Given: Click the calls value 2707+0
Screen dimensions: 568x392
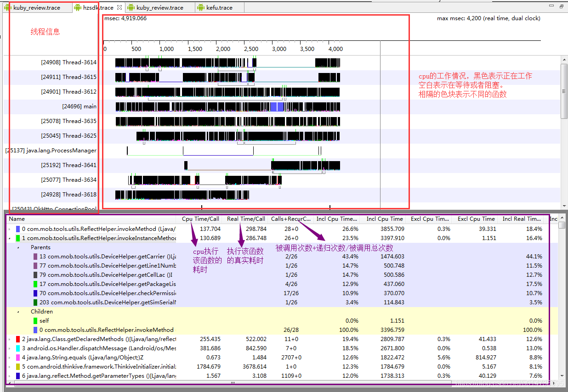Looking at the screenshot, I should pyautogui.click(x=292, y=357).
